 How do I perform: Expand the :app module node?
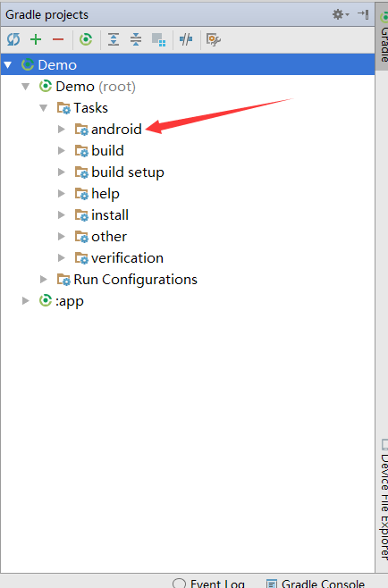pos(26,301)
